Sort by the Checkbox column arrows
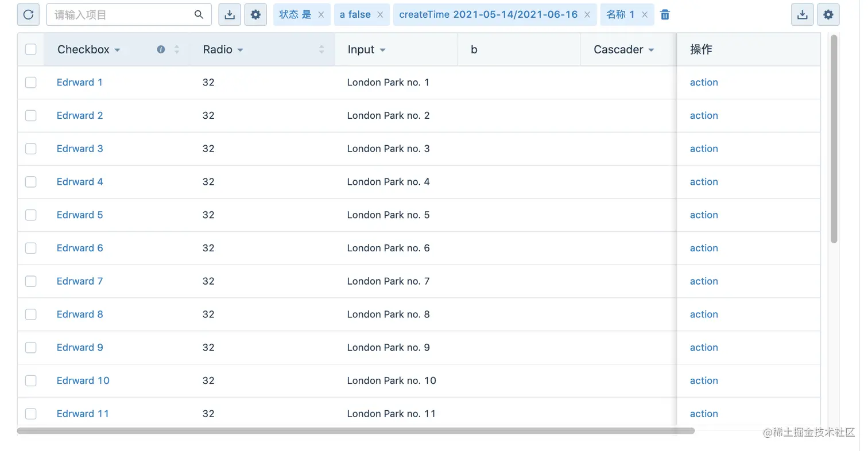This screenshot has height=451, width=868. (177, 49)
